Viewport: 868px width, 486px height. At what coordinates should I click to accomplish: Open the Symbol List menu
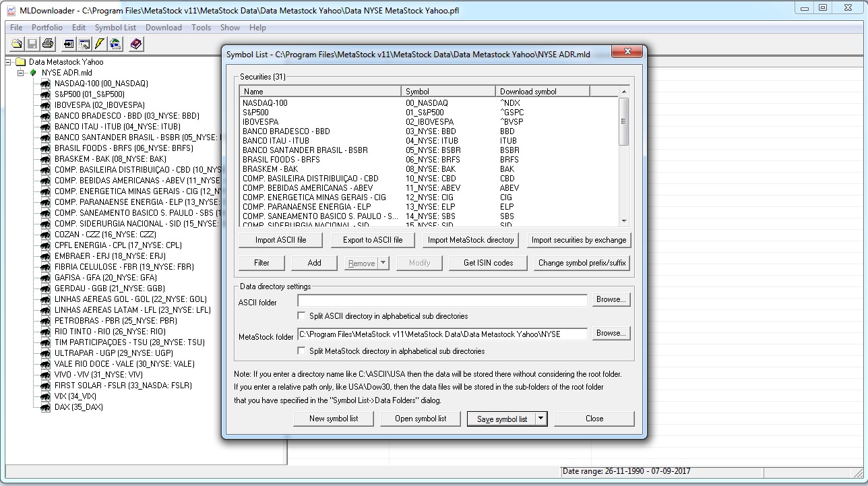tap(115, 28)
